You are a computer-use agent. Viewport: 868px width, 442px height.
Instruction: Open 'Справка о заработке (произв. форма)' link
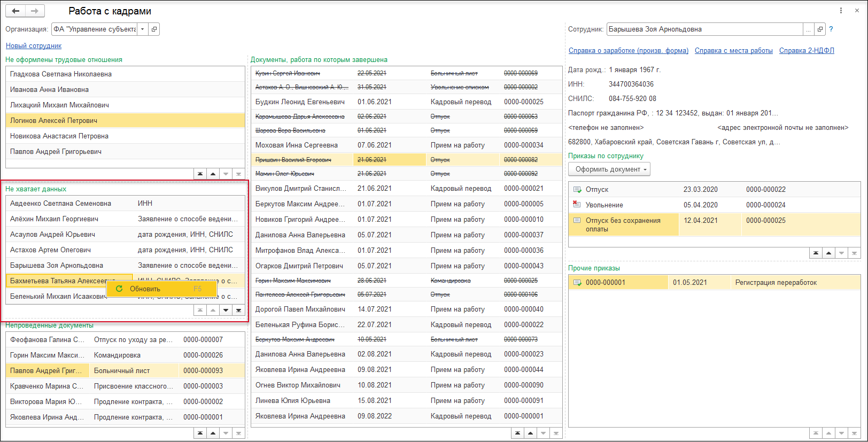(629, 51)
